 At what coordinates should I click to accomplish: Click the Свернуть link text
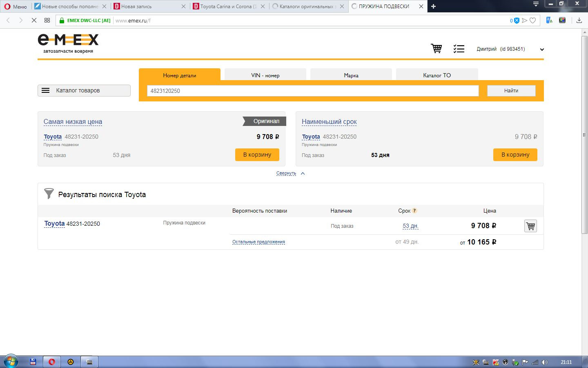(286, 173)
